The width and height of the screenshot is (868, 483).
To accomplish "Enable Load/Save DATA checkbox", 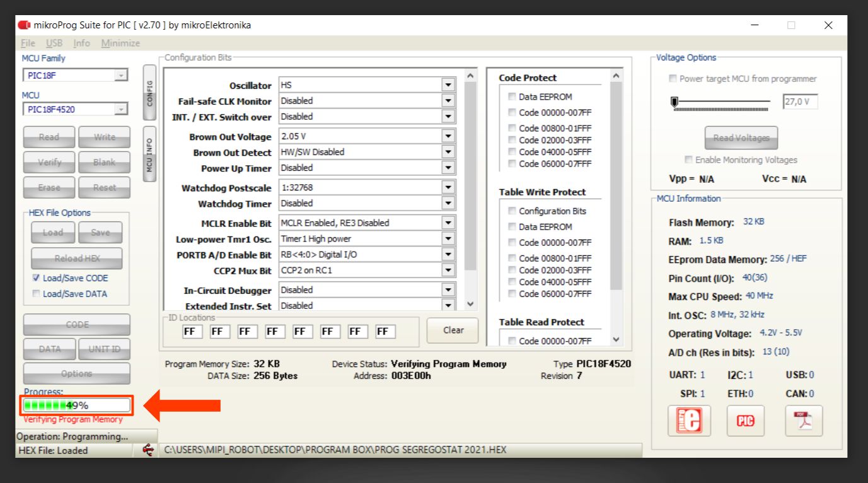I will coord(37,294).
